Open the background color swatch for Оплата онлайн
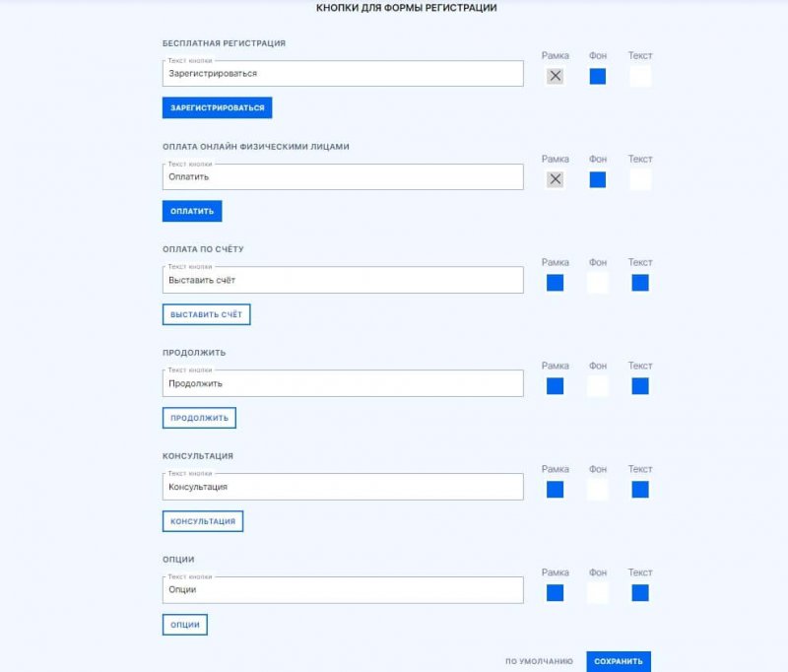 [598, 179]
